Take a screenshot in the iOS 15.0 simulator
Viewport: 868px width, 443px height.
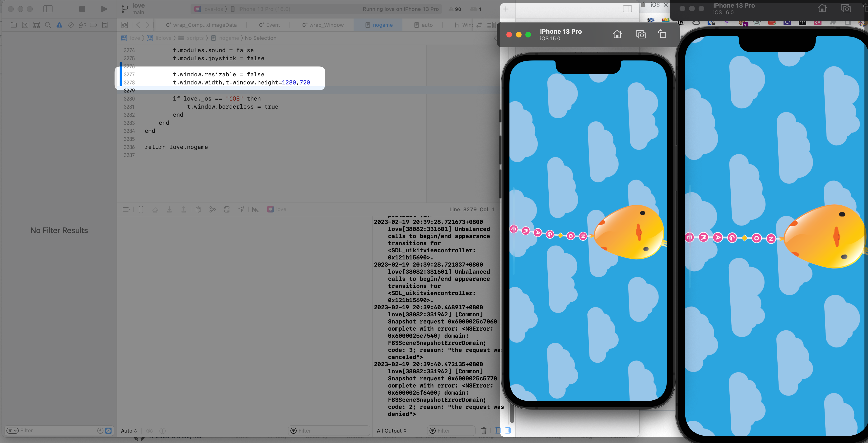point(641,34)
